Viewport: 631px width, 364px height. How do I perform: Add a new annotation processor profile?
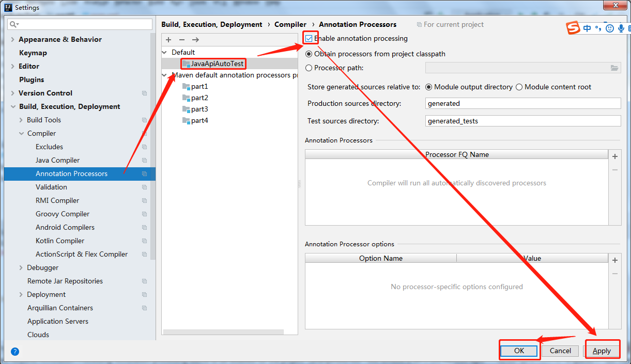point(168,39)
